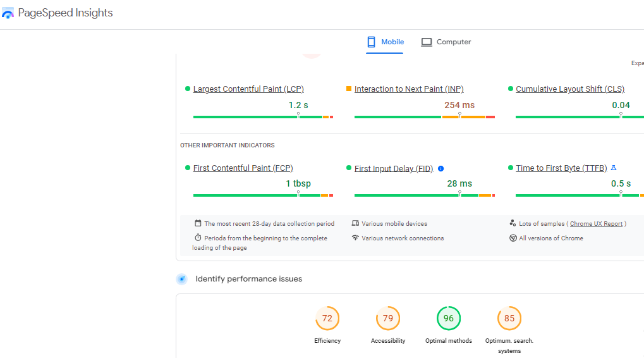Click the Various mobile devices text
644x358 pixels.
click(x=394, y=224)
